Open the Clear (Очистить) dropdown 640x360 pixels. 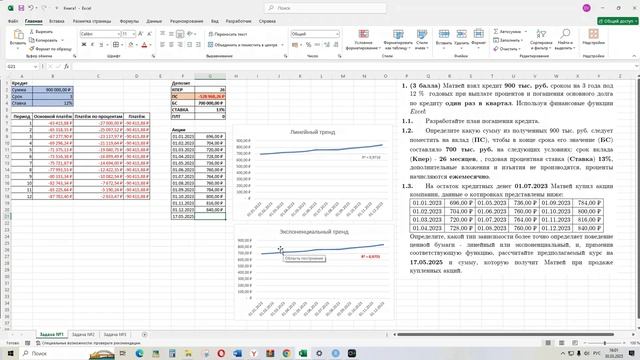pos(507,49)
